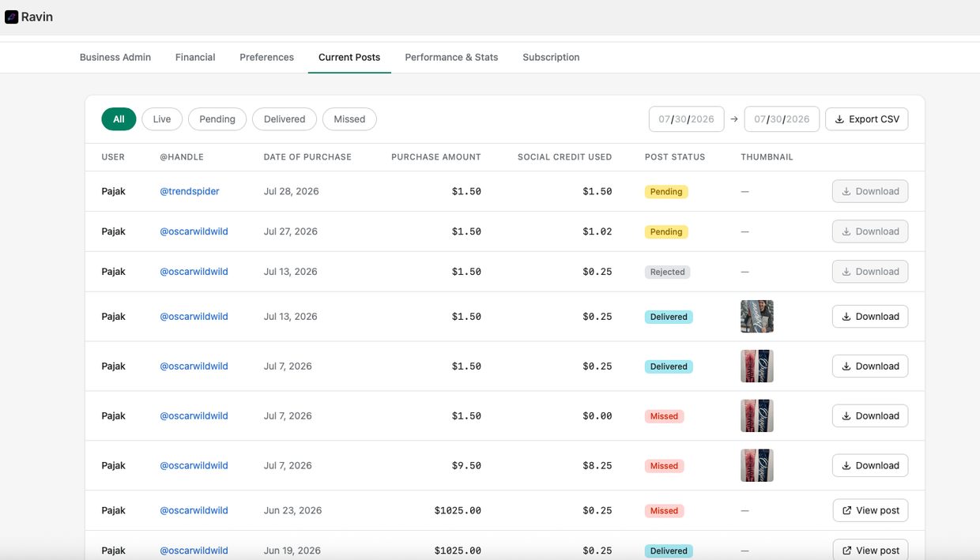This screenshot has height=560, width=980.
Task: Filter posts by Missed status
Action: pyautogui.click(x=349, y=119)
